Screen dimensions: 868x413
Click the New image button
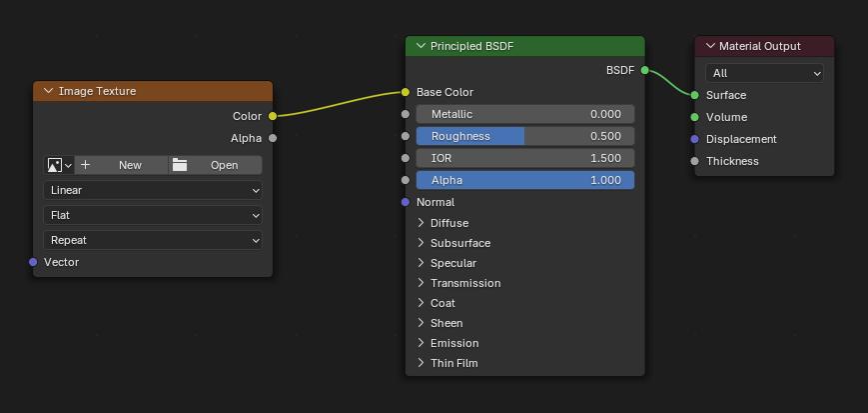point(121,165)
